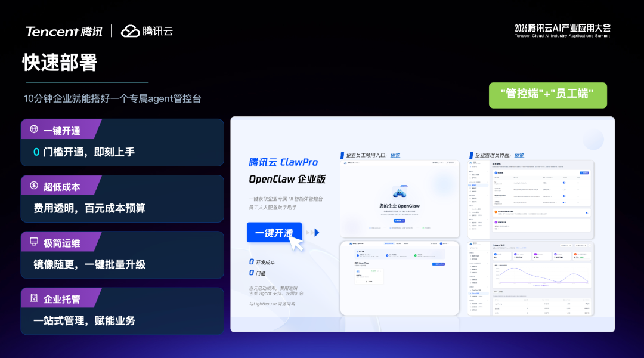Click the text 一站式管理，赋能业务
The height and width of the screenshot is (358, 644).
(84, 320)
